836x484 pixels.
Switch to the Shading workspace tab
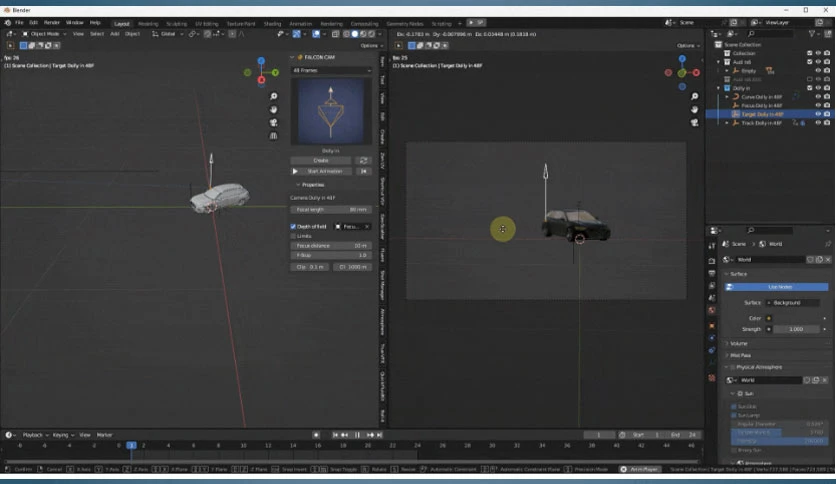click(272, 23)
